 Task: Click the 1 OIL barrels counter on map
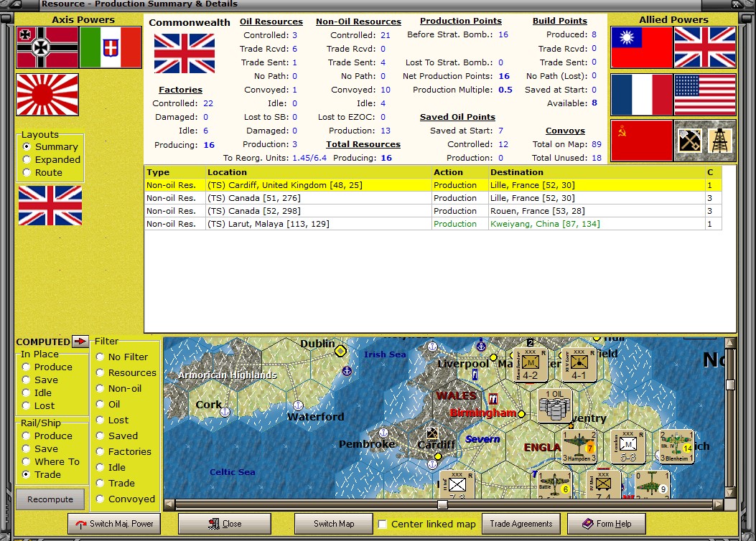[554, 405]
